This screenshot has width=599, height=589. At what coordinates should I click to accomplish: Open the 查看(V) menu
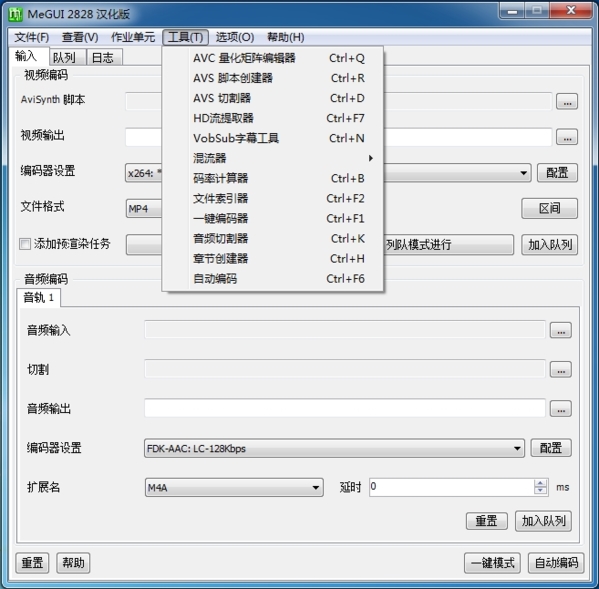[x=80, y=37]
